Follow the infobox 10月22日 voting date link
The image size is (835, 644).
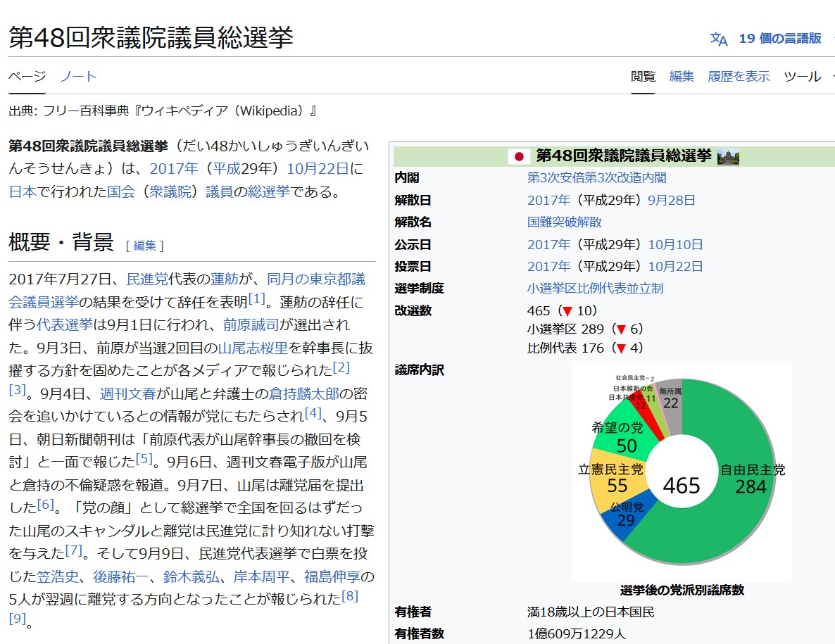(675, 266)
